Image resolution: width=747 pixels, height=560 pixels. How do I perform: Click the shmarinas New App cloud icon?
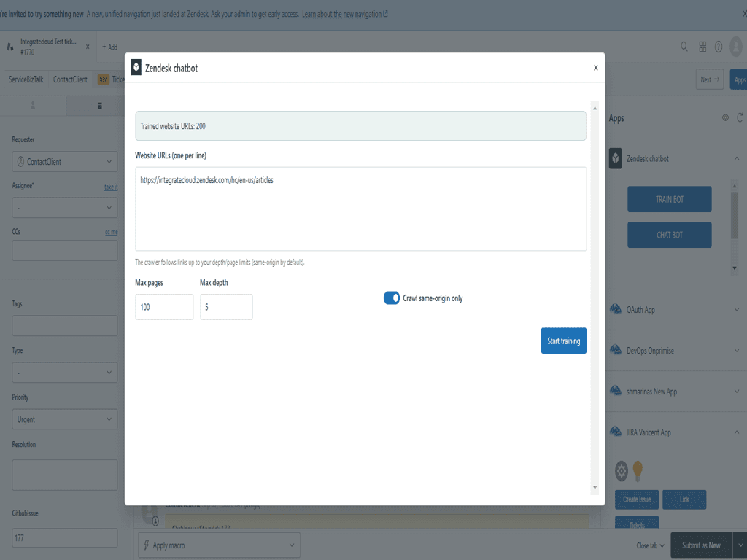(616, 391)
